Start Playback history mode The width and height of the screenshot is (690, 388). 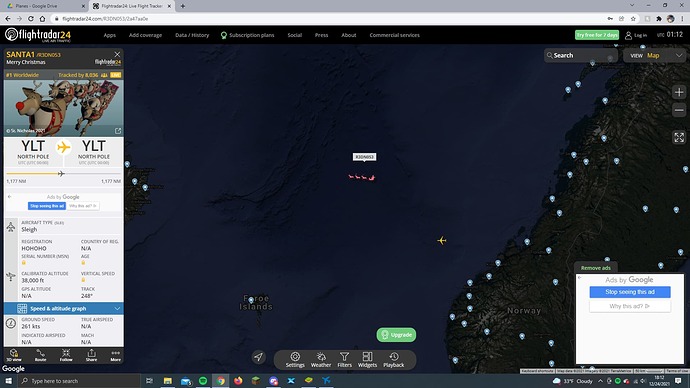[x=393, y=359]
